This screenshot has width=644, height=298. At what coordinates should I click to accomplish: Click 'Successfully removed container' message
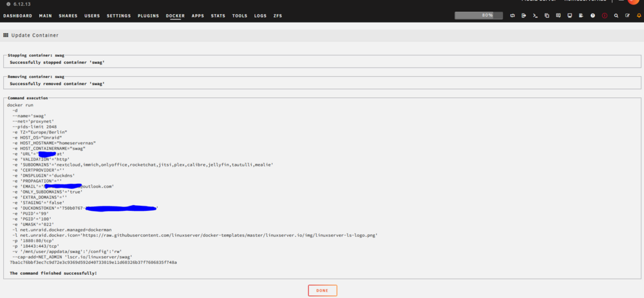(57, 84)
